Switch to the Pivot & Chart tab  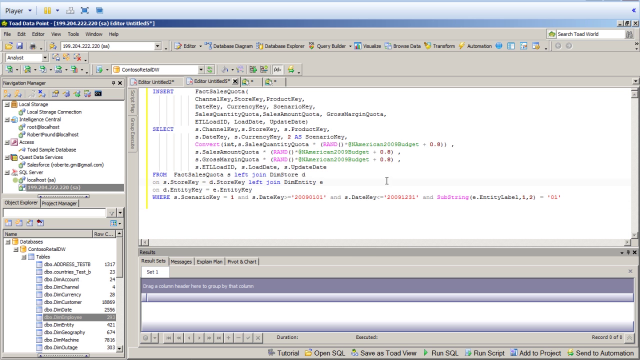pos(242,262)
